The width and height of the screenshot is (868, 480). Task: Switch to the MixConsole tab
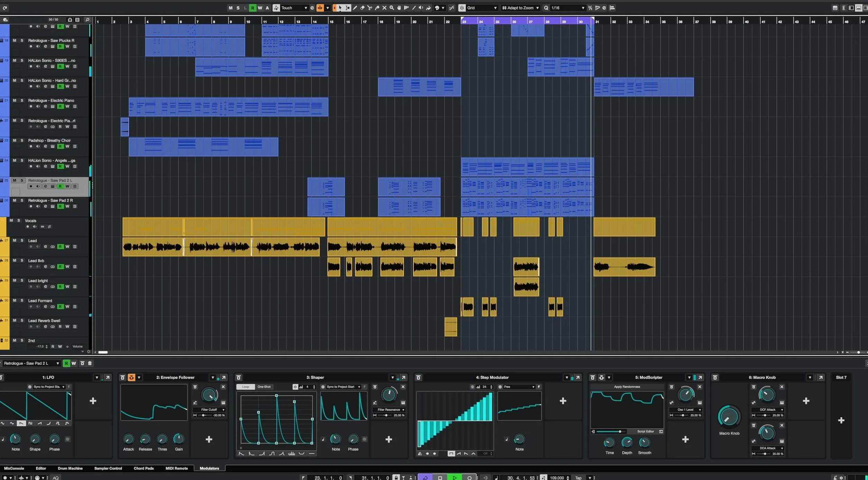14,468
